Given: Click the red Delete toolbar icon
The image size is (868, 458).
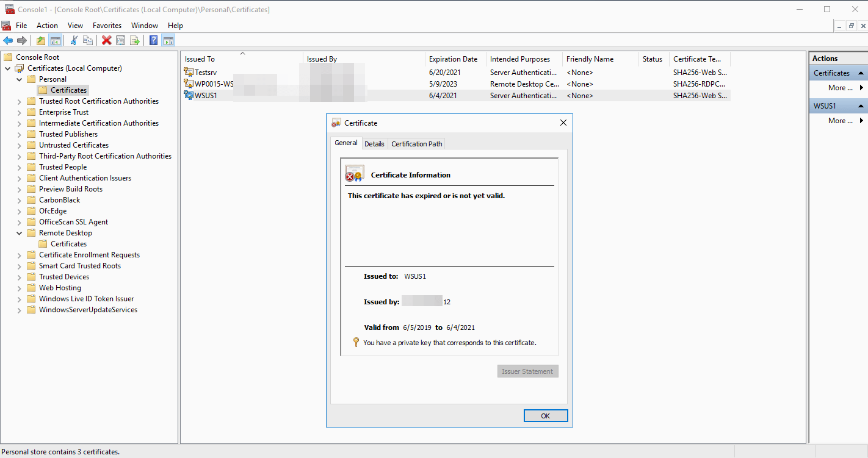Looking at the screenshot, I should tap(106, 41).
